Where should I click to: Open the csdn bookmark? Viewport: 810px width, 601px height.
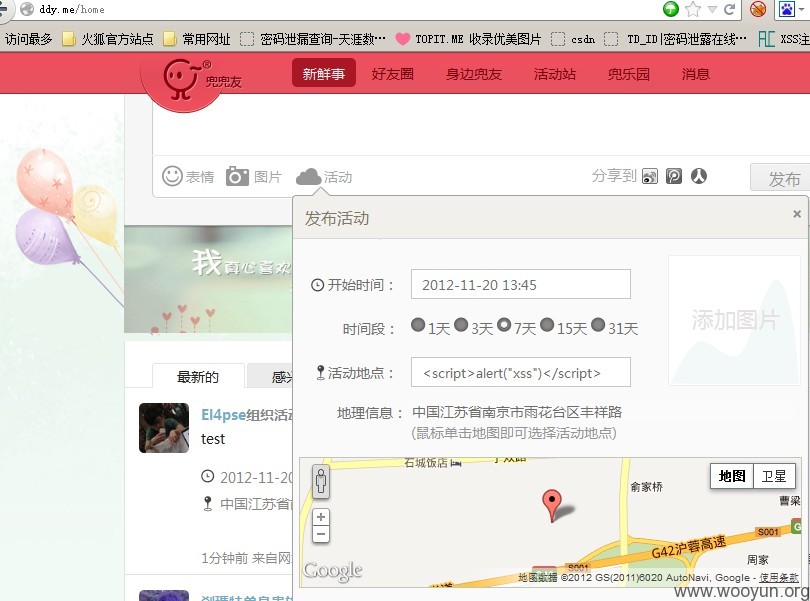(573, 39)
